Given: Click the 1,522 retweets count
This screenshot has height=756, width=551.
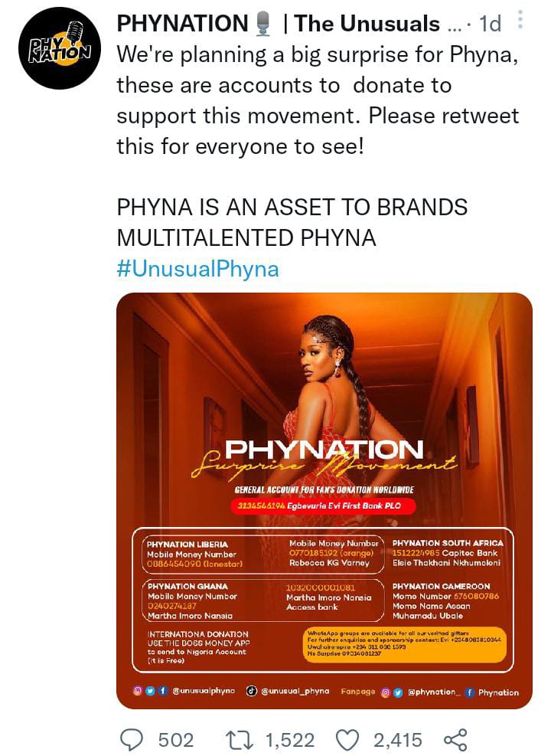Looking at the screenshot, I should [289, 739].
